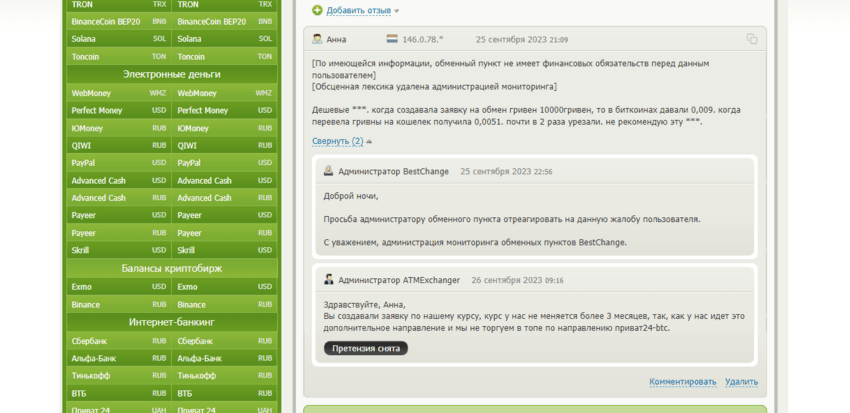Open the Добавить отзыв review form link

(357, 11)
